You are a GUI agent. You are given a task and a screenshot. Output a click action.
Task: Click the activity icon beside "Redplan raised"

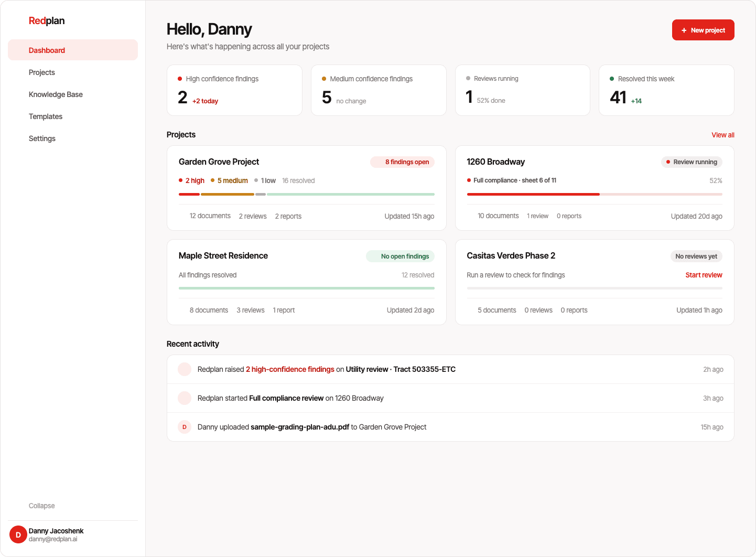[x=185, y=369]
